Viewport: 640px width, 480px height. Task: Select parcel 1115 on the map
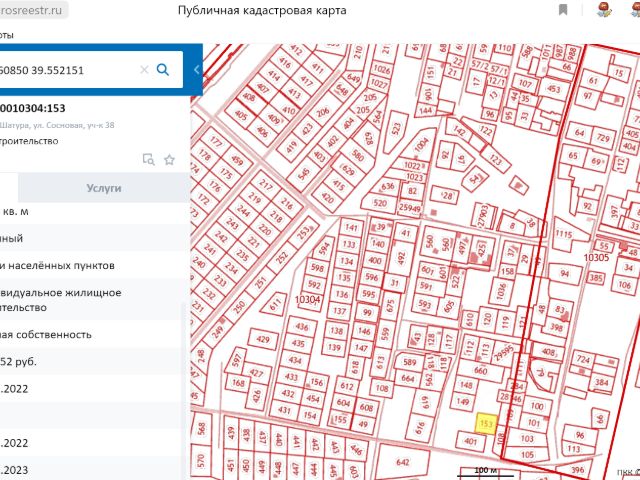[x=564, y=235]
